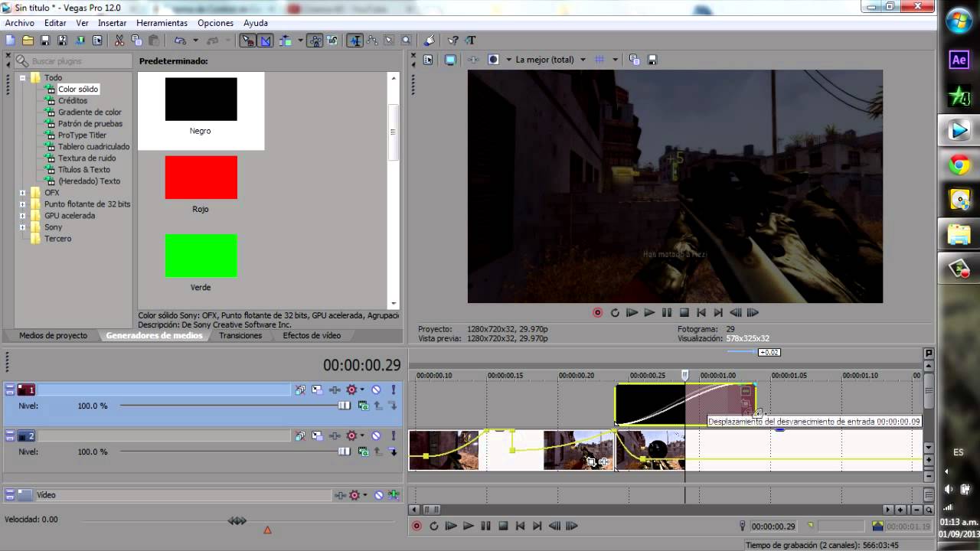Click preview window Record button

(x=597, y=312)
